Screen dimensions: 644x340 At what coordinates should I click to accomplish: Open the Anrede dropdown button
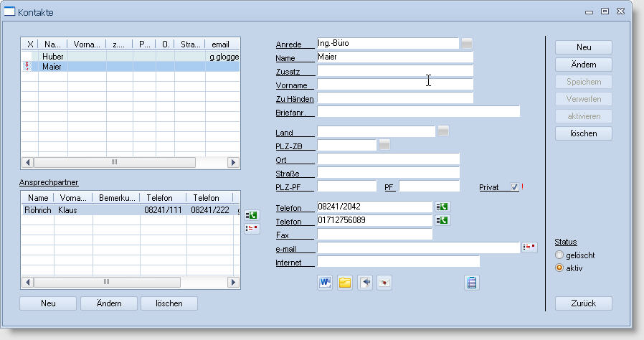click(467, 44)
